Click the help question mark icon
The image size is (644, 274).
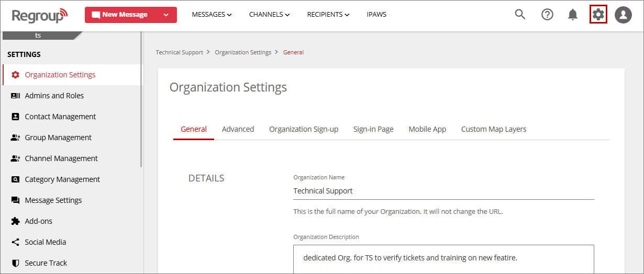[547, 15]
